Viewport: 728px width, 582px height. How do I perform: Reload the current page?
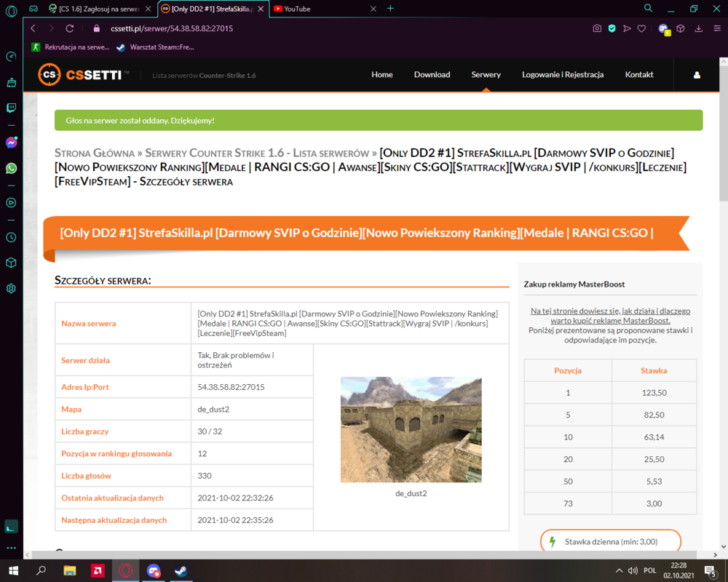tap(70, 28)
